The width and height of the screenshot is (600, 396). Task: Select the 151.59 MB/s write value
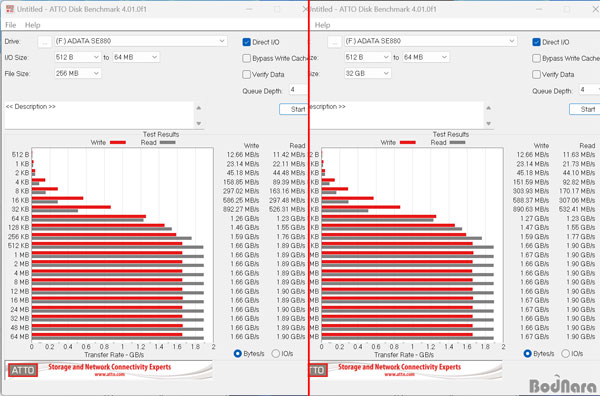531,182
